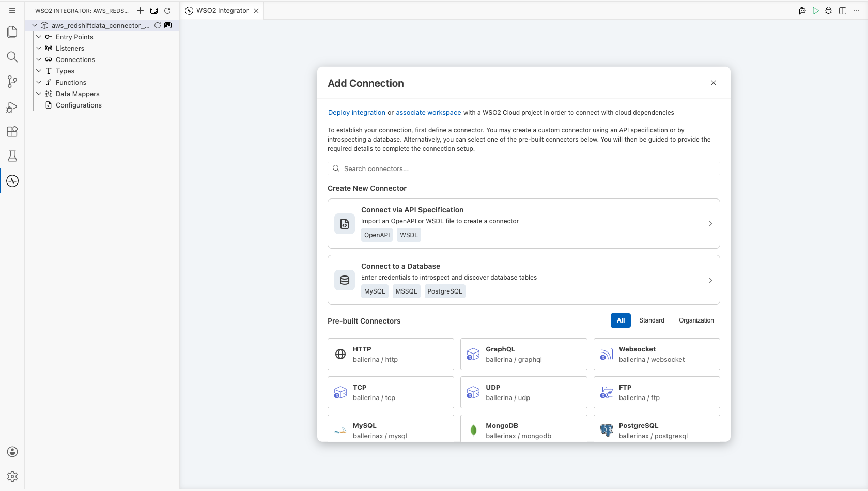The image size is (868, 491).
Task: Focus the Search connectors field
Action: [x=523, y=168]
